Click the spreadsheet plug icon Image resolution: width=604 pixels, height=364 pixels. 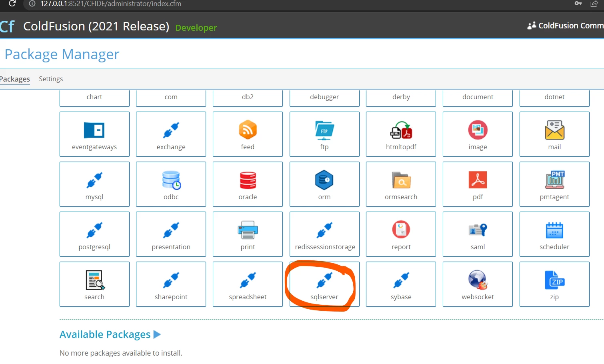click(x=248, y=280)
